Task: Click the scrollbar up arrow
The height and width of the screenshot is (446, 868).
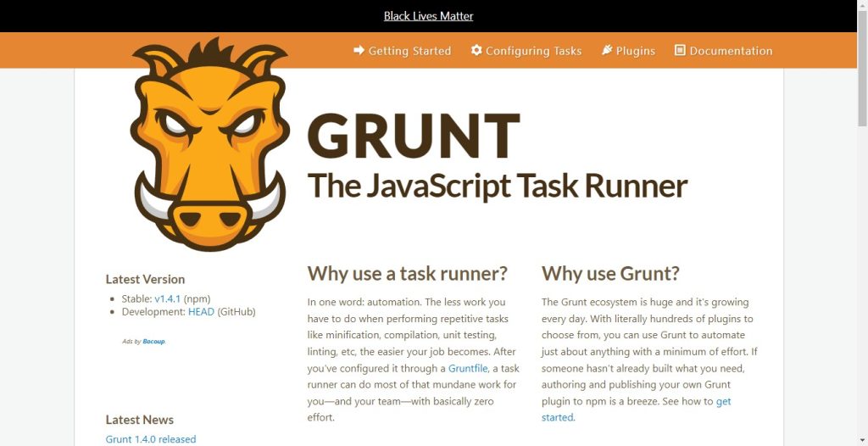Action: 862,4
